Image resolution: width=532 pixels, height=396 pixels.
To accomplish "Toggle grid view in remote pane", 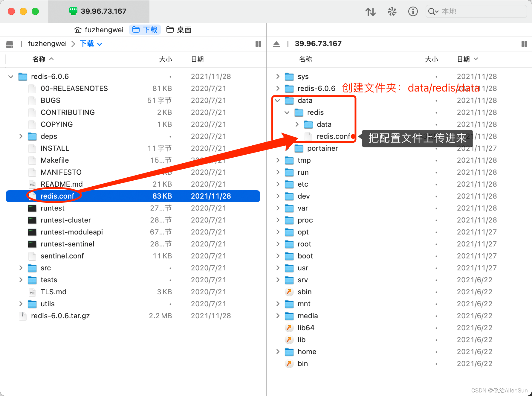I will point(524,44).
